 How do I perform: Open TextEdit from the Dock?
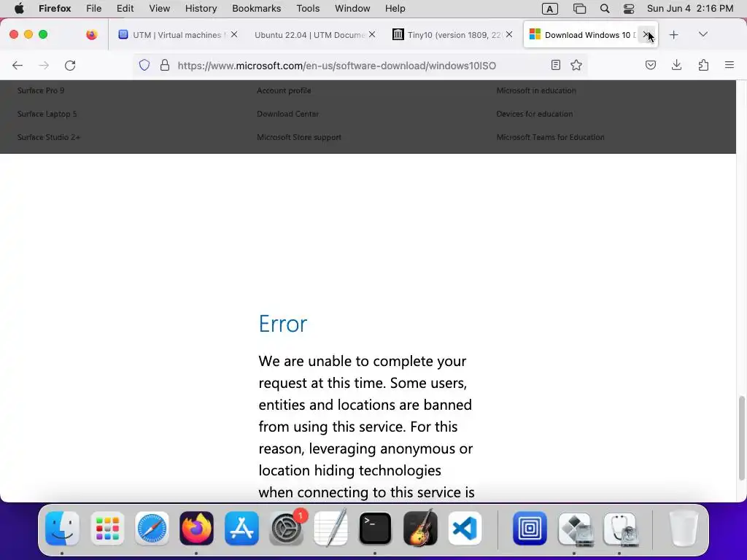pos(330,529)
